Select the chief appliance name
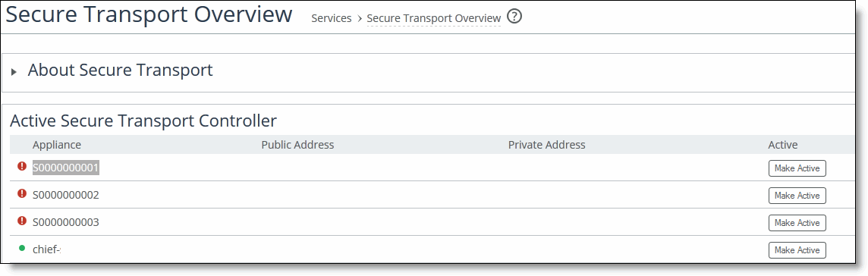868x276 pixels. click(46, 249)
